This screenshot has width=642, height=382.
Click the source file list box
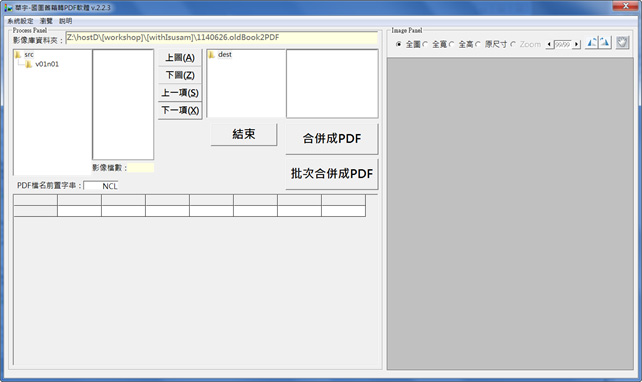point(123,104)
